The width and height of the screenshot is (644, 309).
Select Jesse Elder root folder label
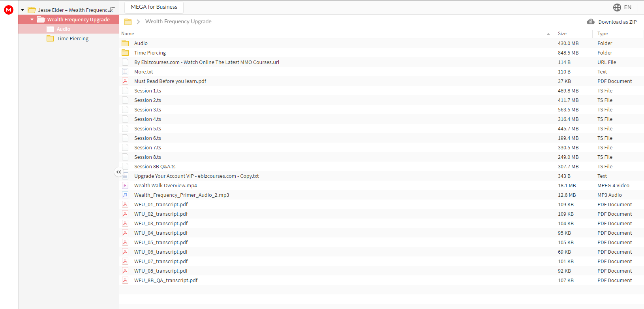(x=73, y=10)
